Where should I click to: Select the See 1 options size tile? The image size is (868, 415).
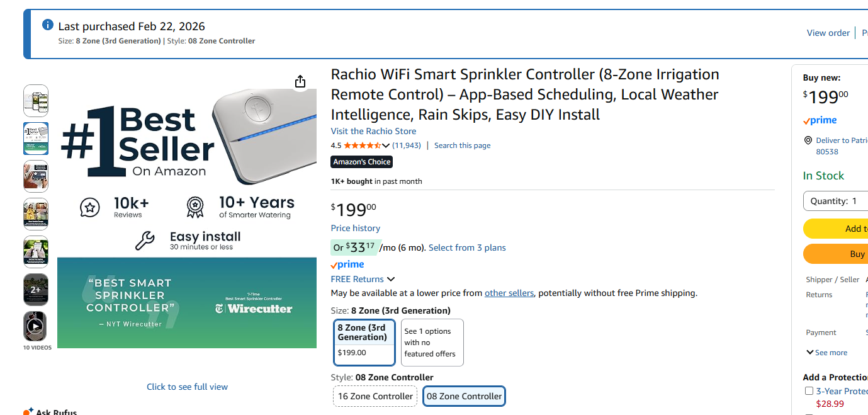click(432, 342)
